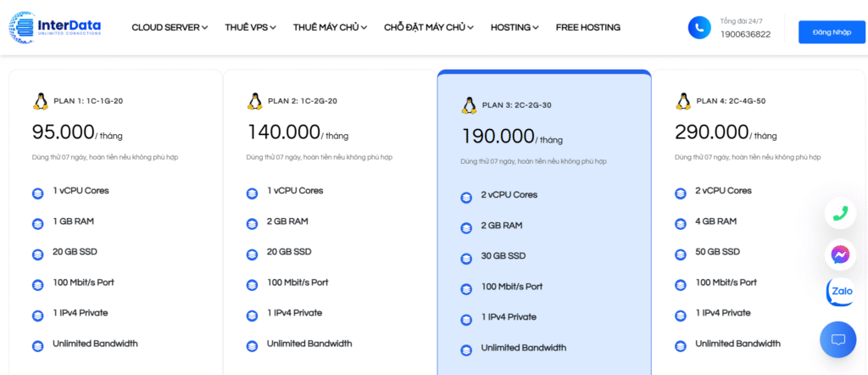Screen dimensions: 868x375
Task: Go to FREE HOSTING page
Action: pos(587,27)
